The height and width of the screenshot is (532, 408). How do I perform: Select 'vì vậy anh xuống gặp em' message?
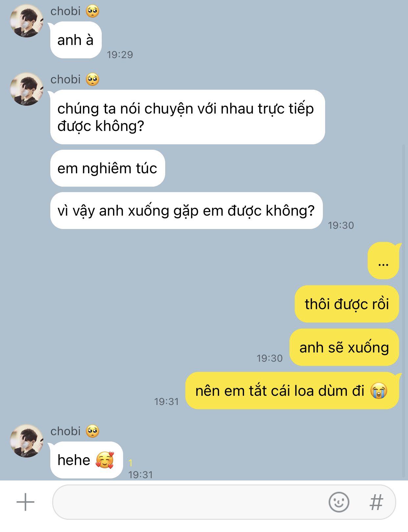[186, 211]
